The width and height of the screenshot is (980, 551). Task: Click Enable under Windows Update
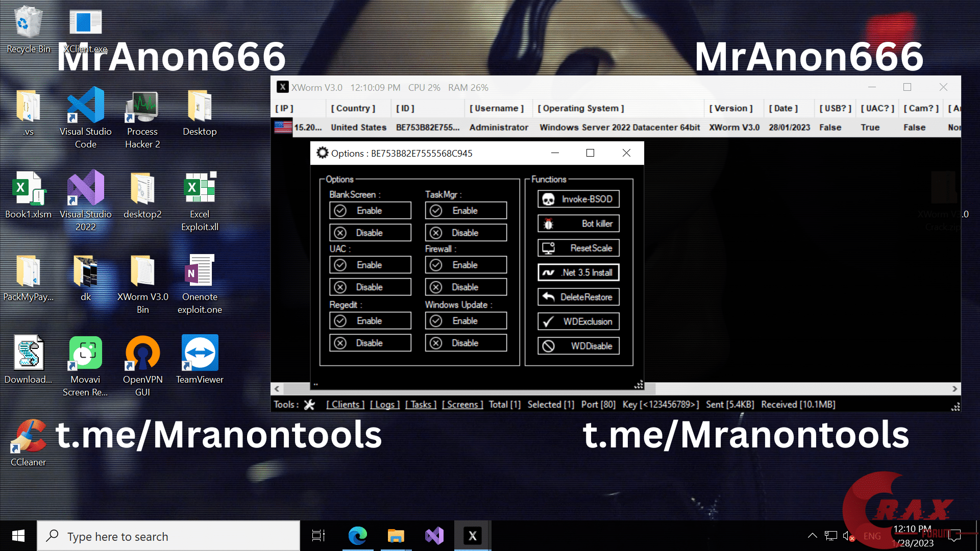[x=466, y=321]
